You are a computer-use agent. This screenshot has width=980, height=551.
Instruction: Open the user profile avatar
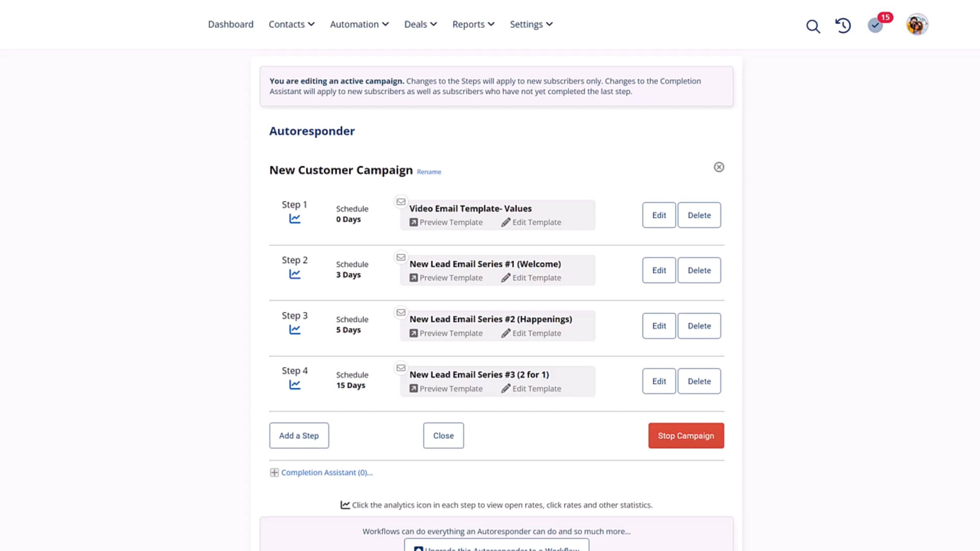pyautogui.click(x=917, y=24)
